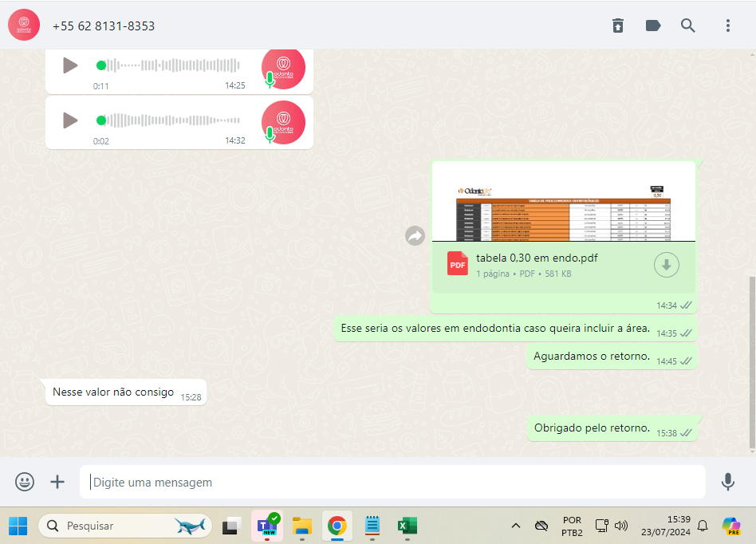Viewport: 756px width, 544px height.
Task: Click the trash/archive icon in chat header
Action: click(x=617, y=26)
